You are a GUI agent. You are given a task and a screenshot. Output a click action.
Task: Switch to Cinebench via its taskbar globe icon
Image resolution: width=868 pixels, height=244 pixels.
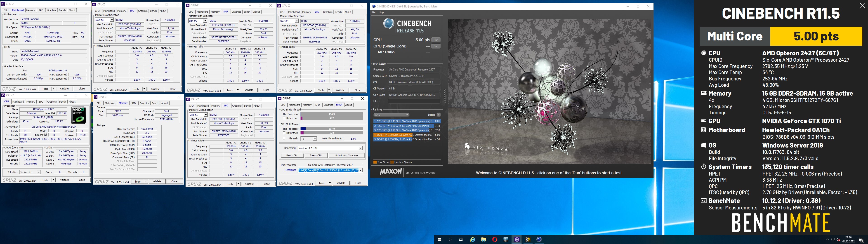click(539, 239)
